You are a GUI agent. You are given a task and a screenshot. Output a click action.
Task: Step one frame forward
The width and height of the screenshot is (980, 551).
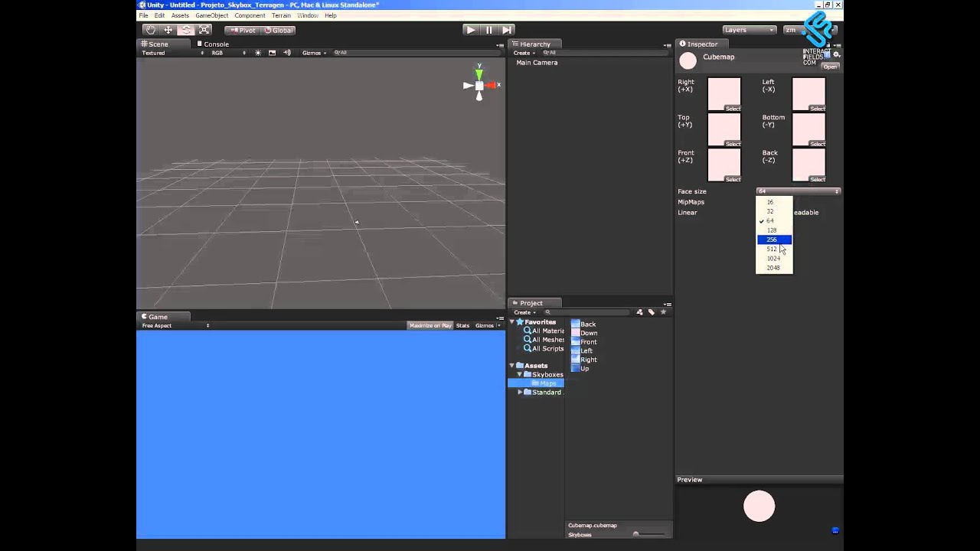click(x=507, y=30)
